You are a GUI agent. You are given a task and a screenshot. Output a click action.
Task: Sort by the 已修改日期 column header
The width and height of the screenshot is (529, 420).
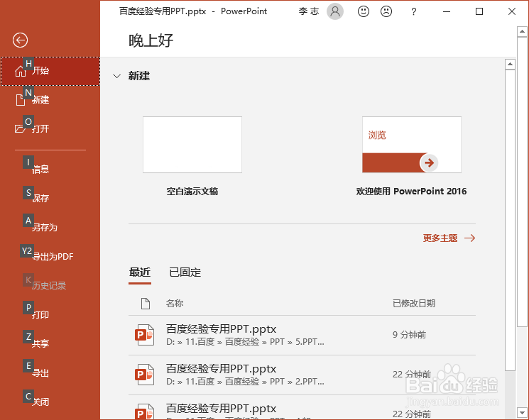coord(414,304)
